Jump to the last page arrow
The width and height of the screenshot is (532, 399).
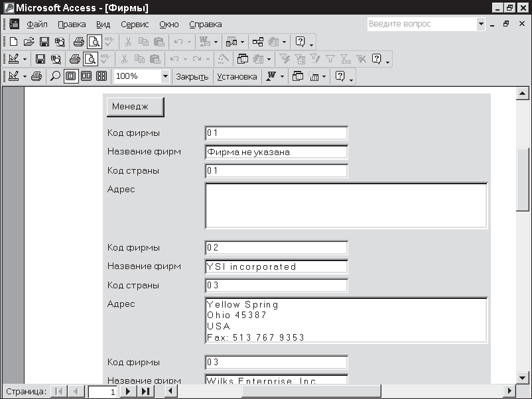coord(145,392)
